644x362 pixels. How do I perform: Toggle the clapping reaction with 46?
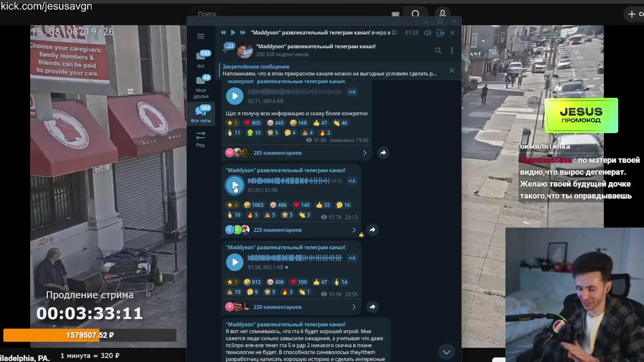click(x=340, y=123)
